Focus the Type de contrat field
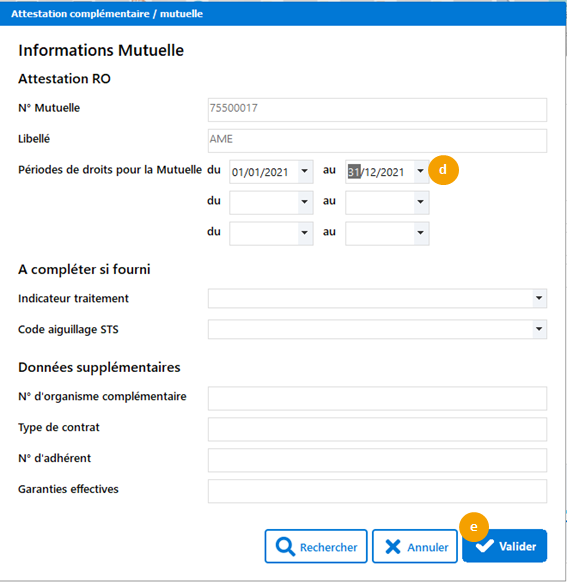Viewport: 567px width, 584px height. [x=377, y=429]
